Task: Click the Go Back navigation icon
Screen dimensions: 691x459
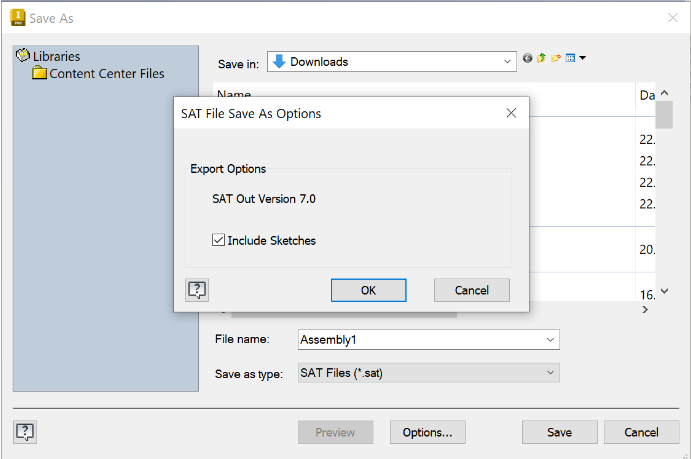Action: pos(528,59)
